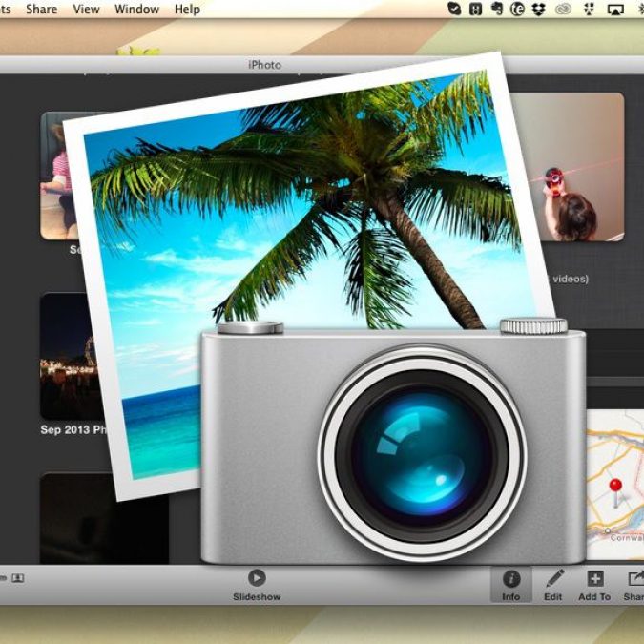Screen dimensions: 644x644
Task: Open the Share menu
Action: pyautogui.click(x=41, y=10)
